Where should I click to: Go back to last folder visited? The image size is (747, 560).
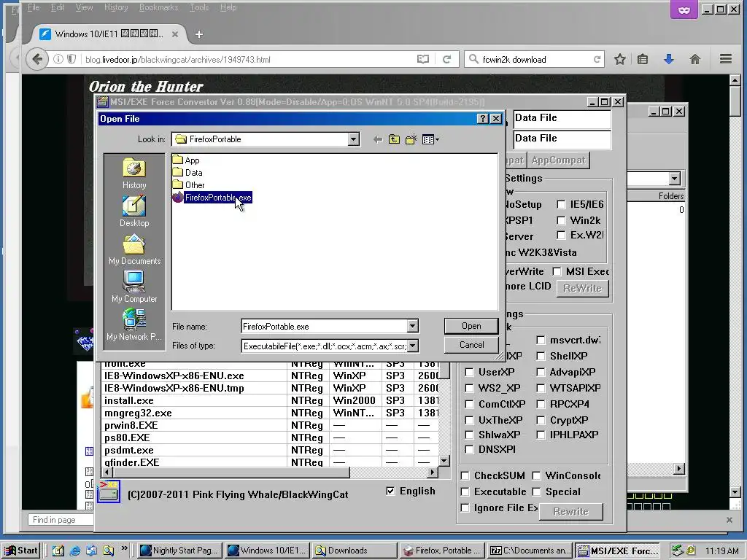[378, 139]
